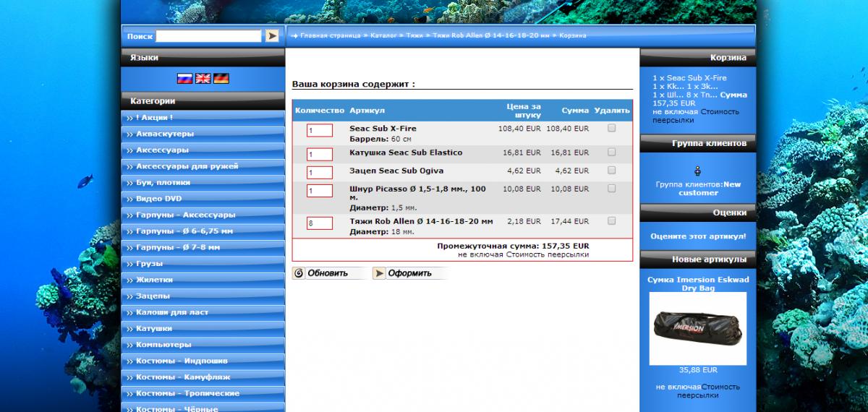
Task: Open the Imersion Eskwad dry bag image
Action: (x=697, y=329)
